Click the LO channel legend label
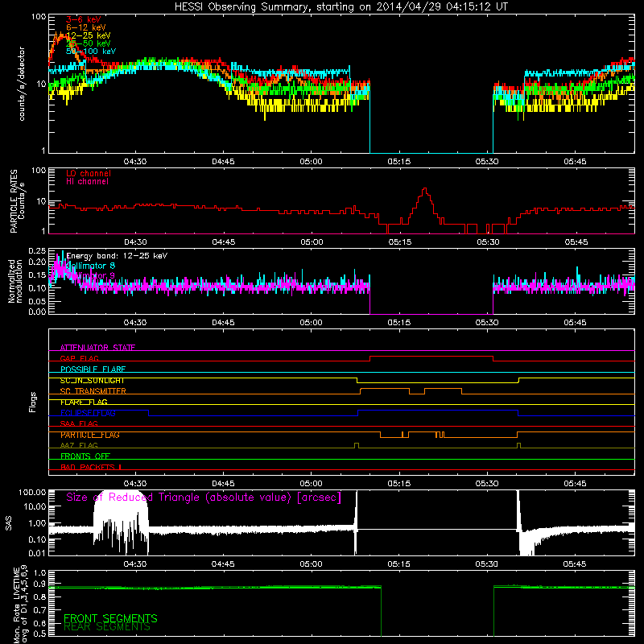The image size is (644, 644). (89, 173)
